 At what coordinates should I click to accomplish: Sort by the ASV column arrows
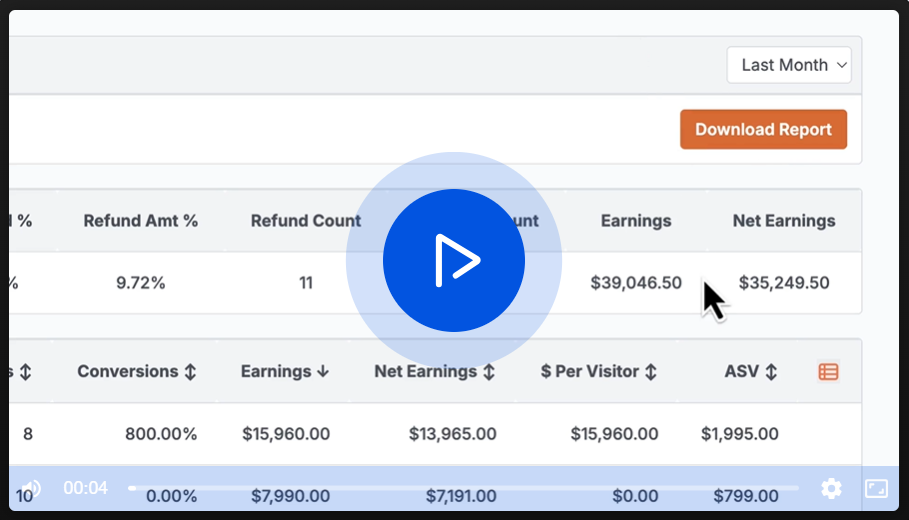(x=771, y=372)
